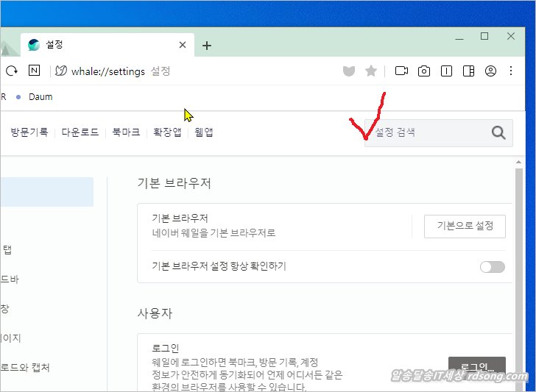Screen dimensions: 536x392
Task: Open the user profile icon
Action: tap(490, 71)
